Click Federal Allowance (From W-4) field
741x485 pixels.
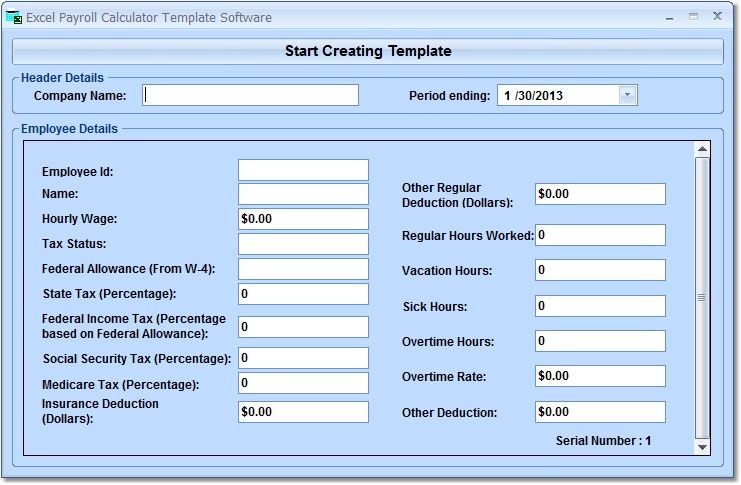(x=303, y=269)
